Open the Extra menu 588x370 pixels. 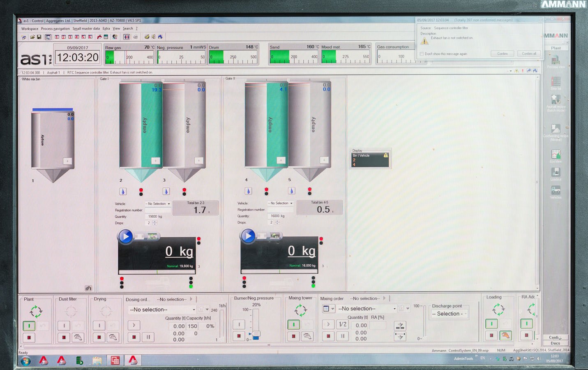tap(106, 29)
